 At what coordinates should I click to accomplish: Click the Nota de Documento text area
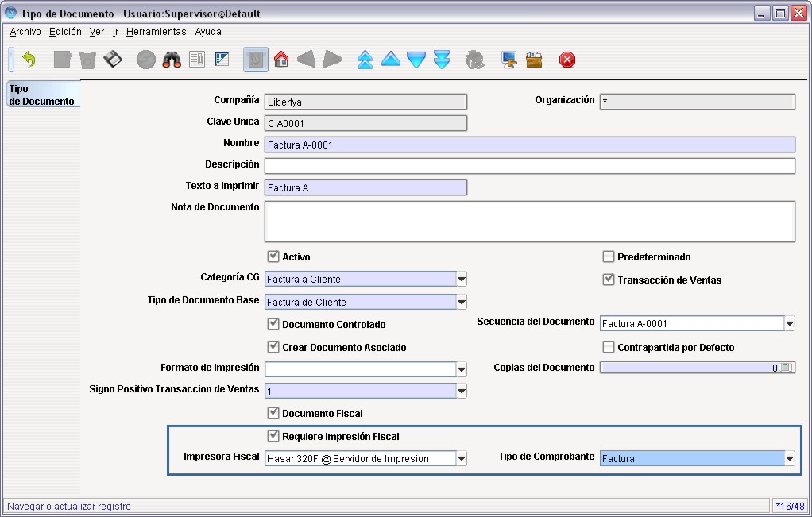530,222
